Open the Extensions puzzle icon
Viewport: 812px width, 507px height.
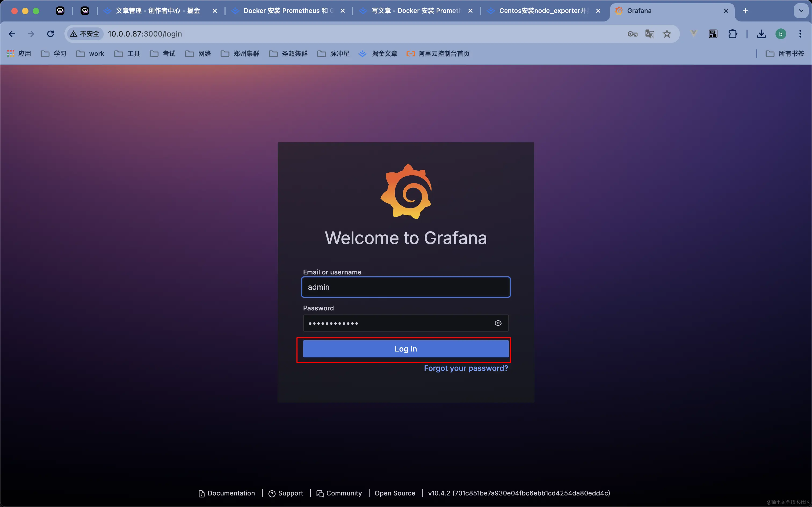pyautogui.click(x=733, y=34)
